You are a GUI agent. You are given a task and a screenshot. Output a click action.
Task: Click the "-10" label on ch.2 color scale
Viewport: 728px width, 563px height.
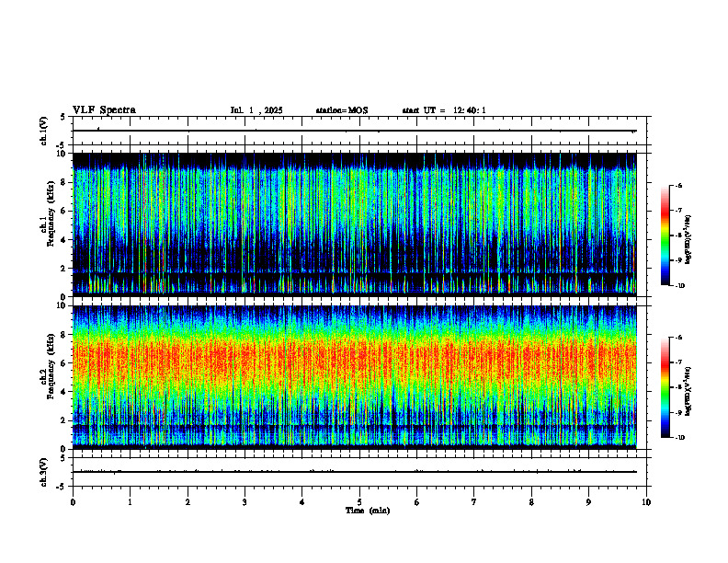(x=680, y=438)
